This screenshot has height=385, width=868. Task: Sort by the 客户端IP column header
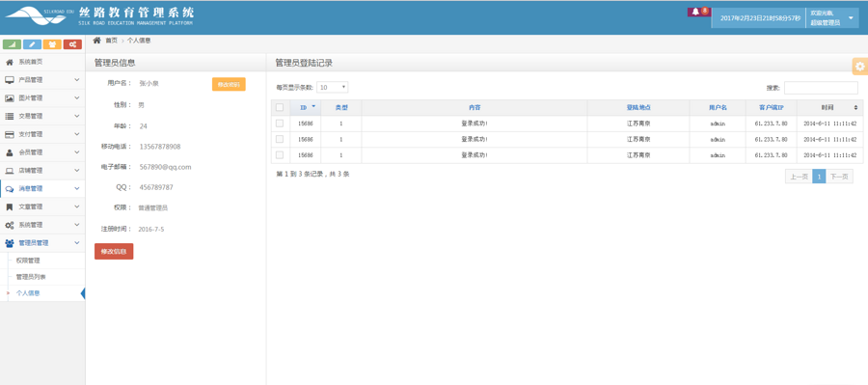pyautogui.click(x=771, y=107)
